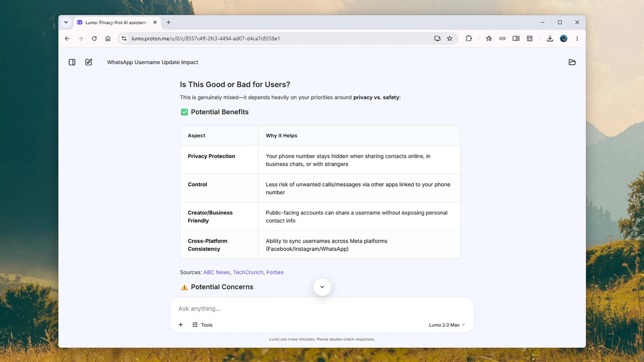Open the Tools options in the composer

(x=202, y=325)
